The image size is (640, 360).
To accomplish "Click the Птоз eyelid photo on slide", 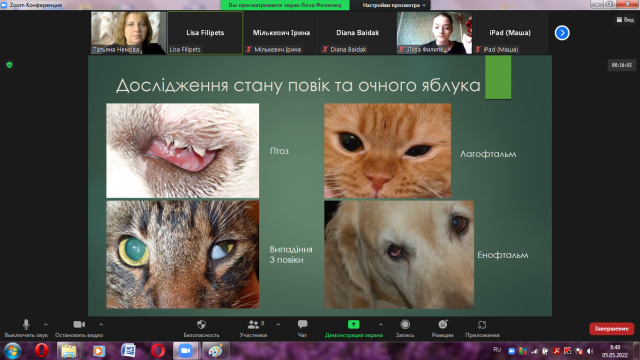I will tap(182, 151).
